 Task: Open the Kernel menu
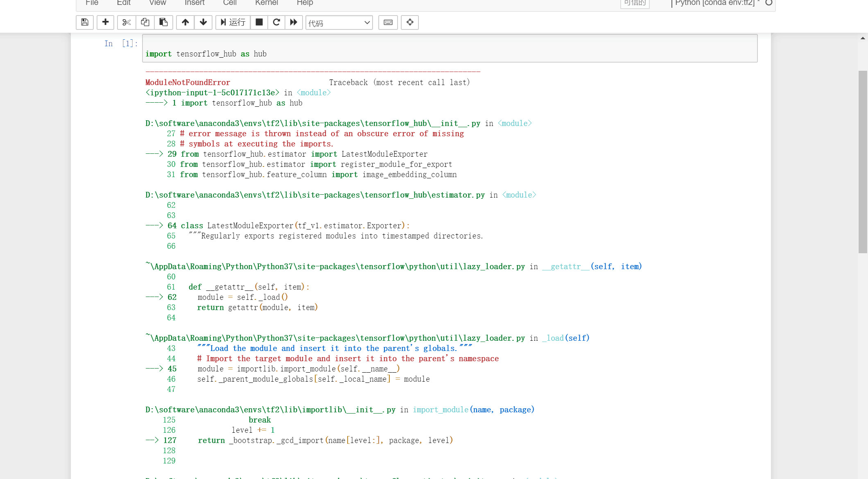266,3
